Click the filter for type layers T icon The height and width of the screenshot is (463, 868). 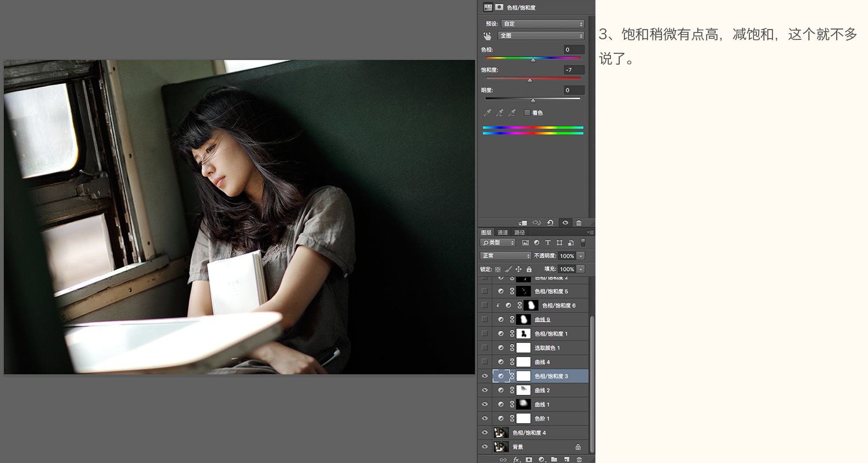click(548, 242)
